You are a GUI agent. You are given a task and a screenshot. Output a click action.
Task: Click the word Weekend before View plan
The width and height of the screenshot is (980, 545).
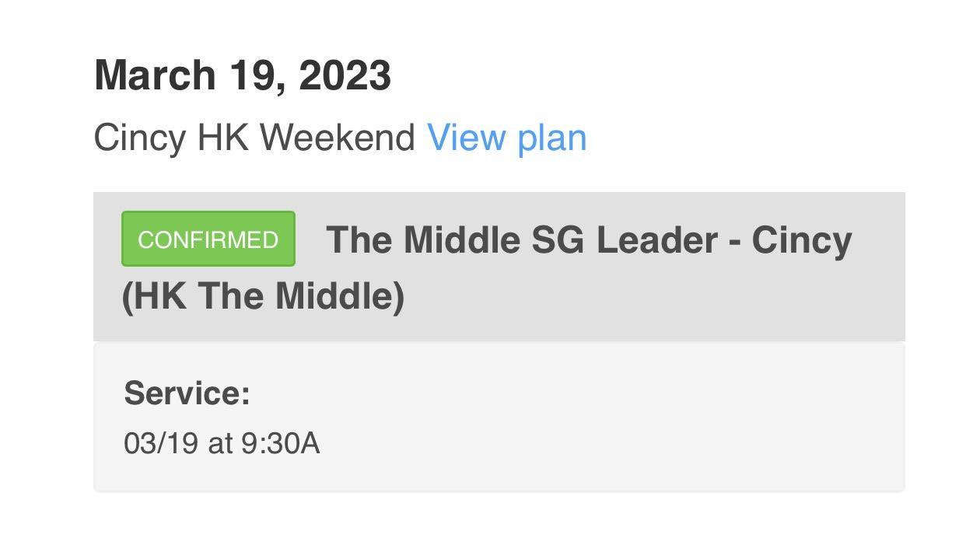point(337,138)
